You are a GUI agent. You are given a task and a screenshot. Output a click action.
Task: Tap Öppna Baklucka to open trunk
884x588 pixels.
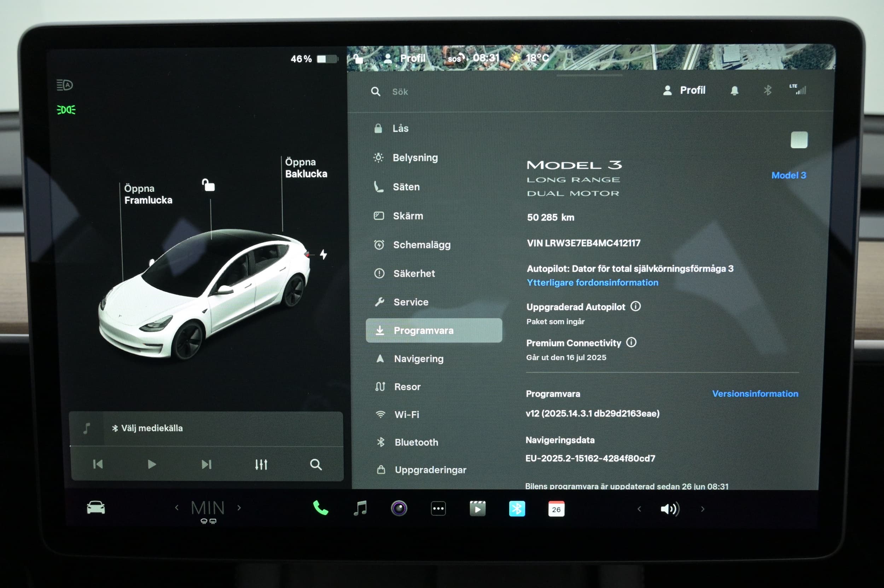click(306, 168)
